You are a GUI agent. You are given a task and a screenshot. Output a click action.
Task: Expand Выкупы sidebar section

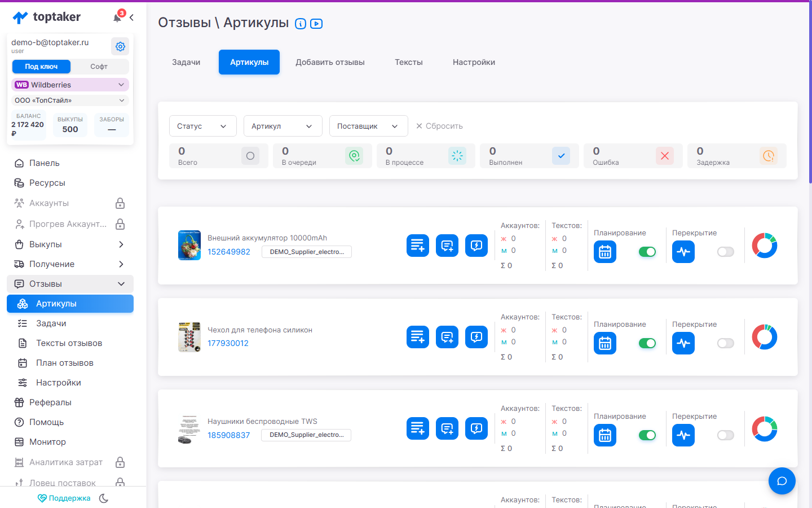click(x=70, y=244)
